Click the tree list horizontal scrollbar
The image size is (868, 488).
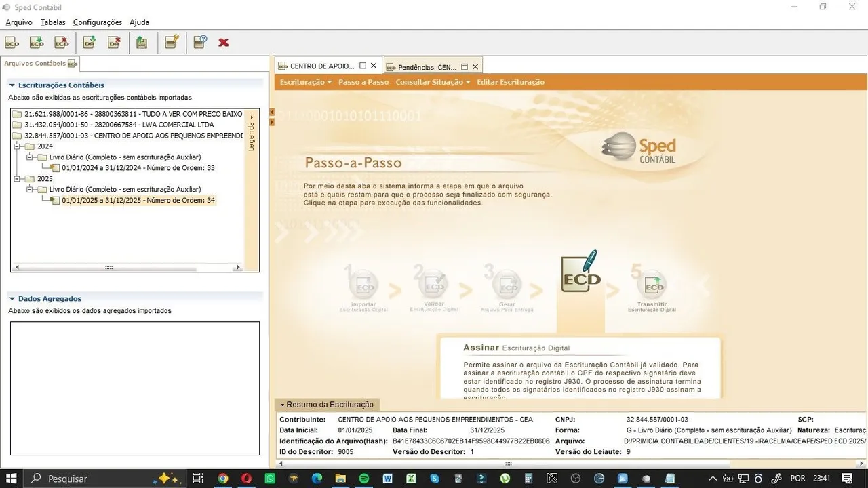[128, 268]
